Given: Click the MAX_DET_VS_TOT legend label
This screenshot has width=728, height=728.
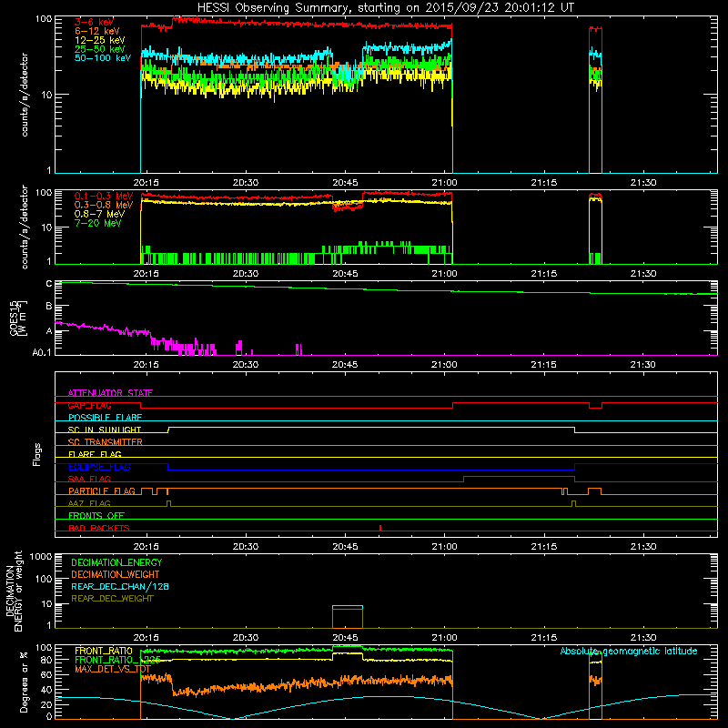Looking at the screenshot, I should 113,669.
